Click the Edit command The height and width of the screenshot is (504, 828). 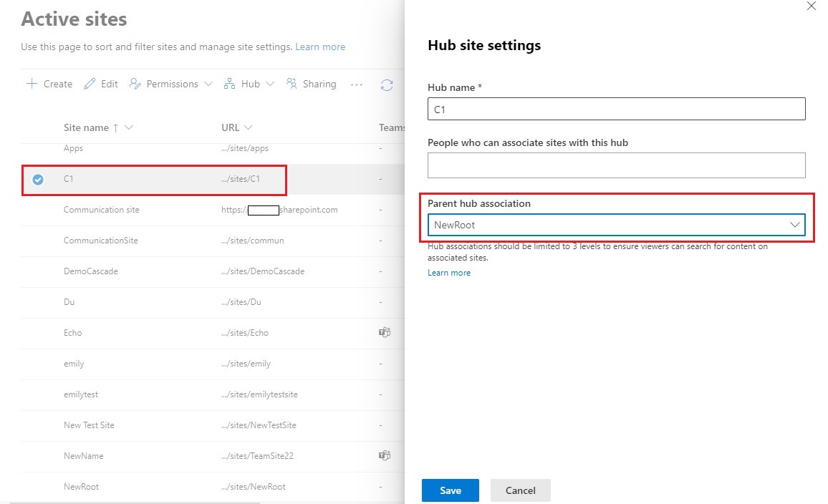[x=101, y=84]
